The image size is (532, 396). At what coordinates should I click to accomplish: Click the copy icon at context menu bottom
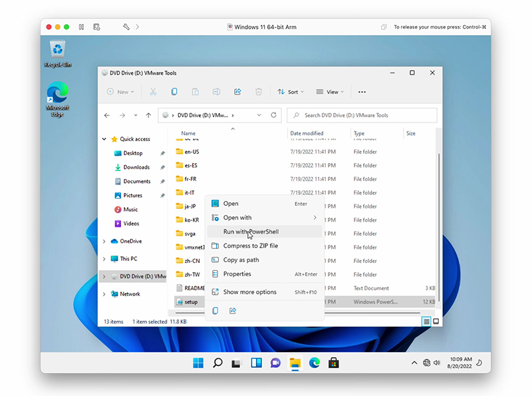215,311
